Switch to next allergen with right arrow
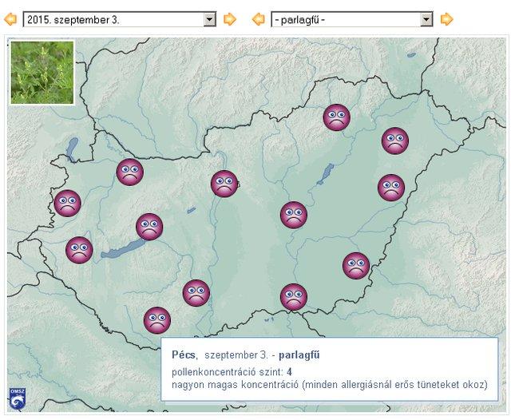511x420 pixels. click(446, 19)
